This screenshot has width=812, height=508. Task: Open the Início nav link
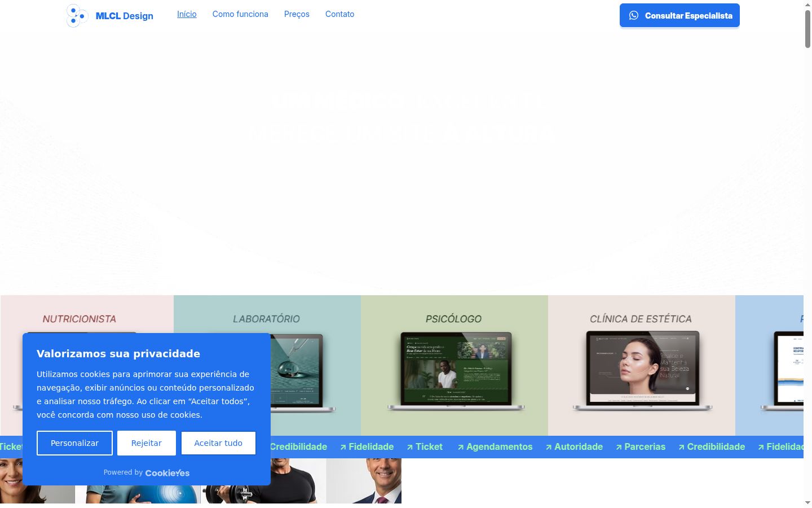pos(187,14)
